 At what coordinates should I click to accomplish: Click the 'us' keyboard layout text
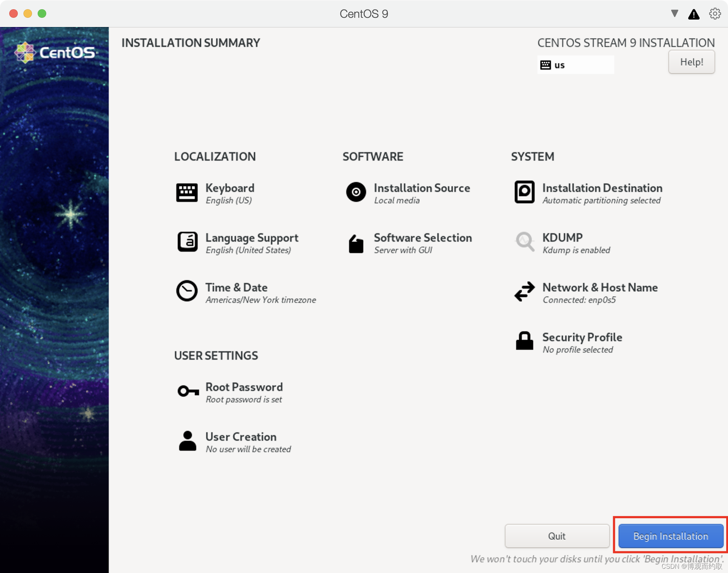560,65
